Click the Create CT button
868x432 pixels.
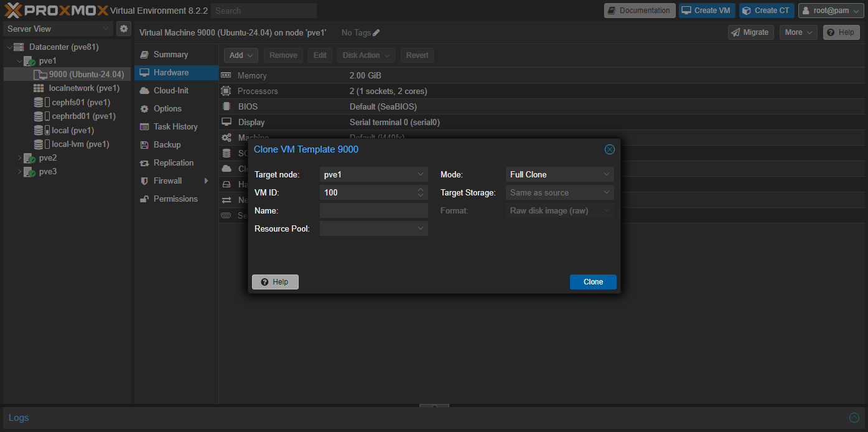[767, 11]
